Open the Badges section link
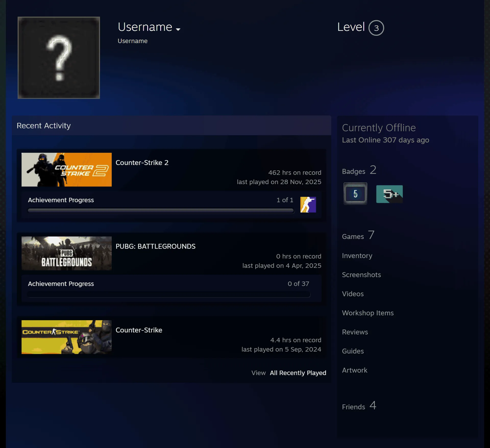490x448 pixels. click(359, 170)
